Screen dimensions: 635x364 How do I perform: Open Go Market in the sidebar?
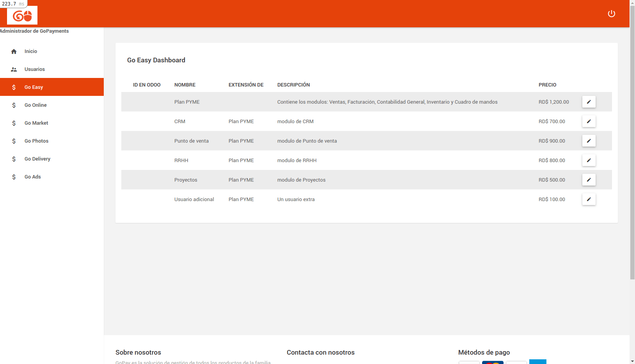52,123
